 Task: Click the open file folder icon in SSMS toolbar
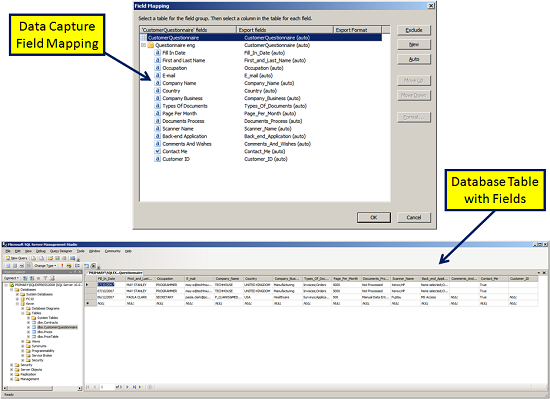50,258
